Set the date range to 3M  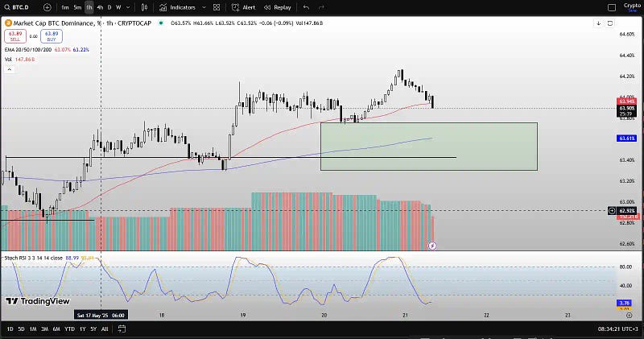click(44, 329)
